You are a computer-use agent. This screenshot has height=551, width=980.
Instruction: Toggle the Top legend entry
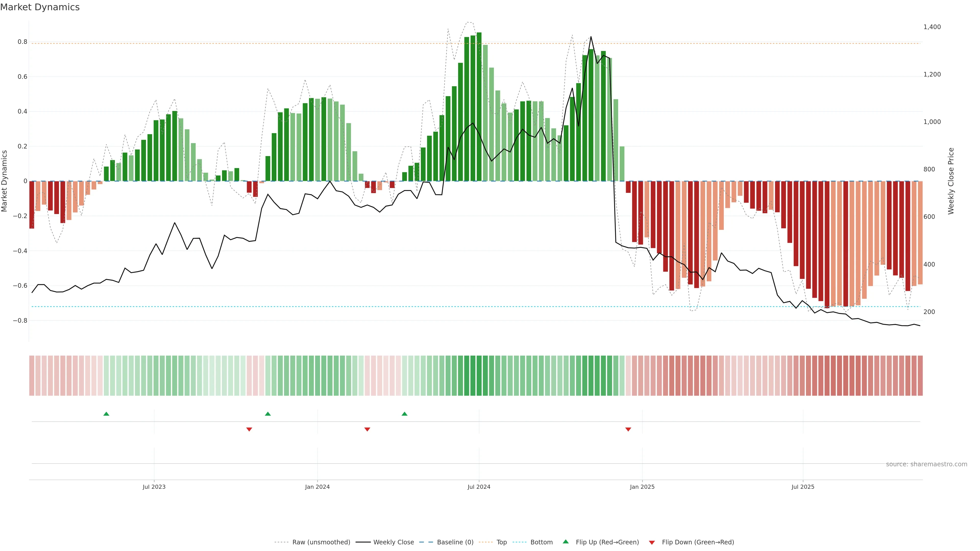(501, 542)
